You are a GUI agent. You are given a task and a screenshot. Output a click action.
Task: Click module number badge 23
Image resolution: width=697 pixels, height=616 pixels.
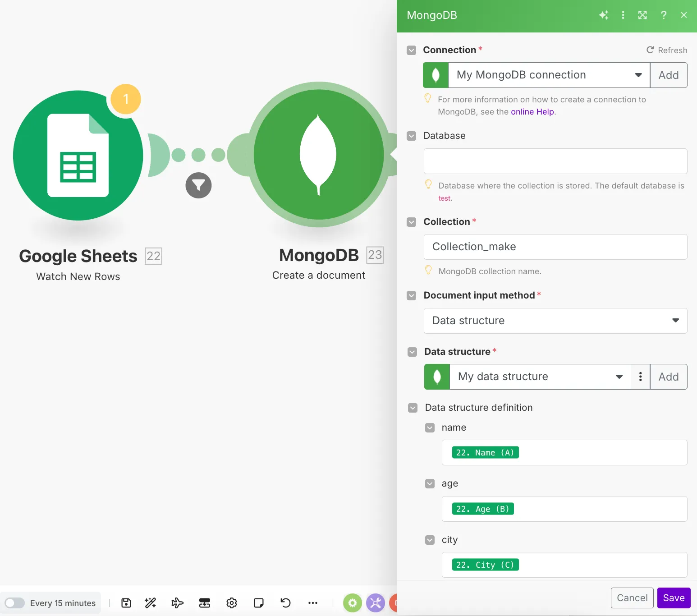(x=375, y=255)
